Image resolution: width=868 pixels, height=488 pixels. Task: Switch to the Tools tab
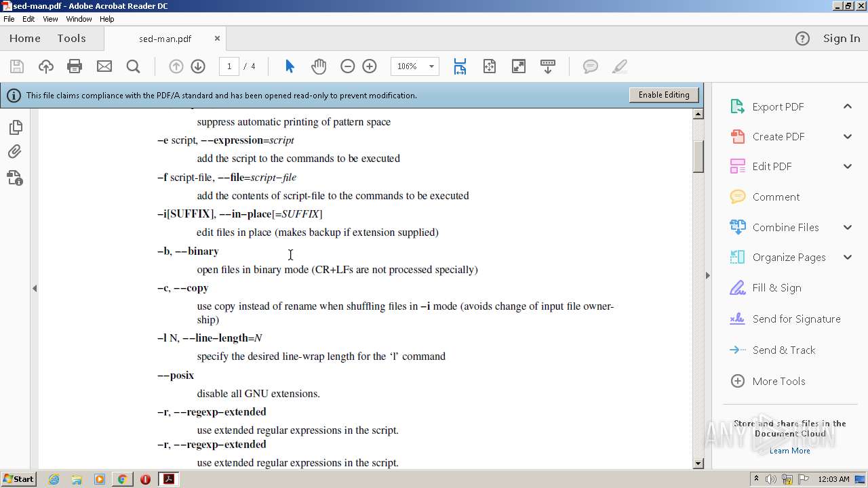[71, 39]
